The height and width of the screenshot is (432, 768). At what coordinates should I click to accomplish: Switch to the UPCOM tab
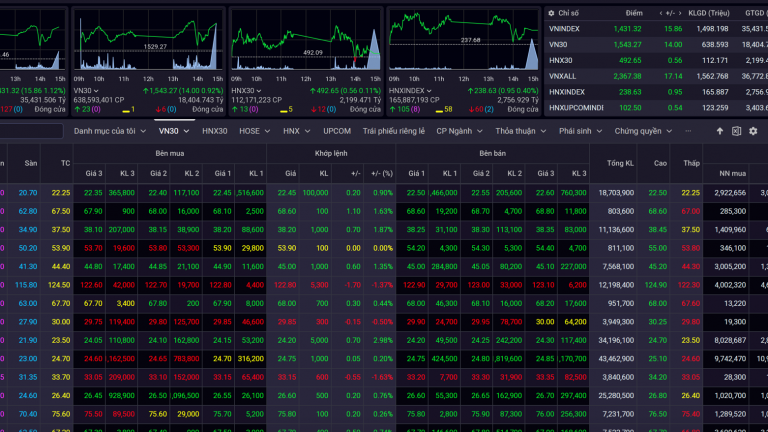337,131
